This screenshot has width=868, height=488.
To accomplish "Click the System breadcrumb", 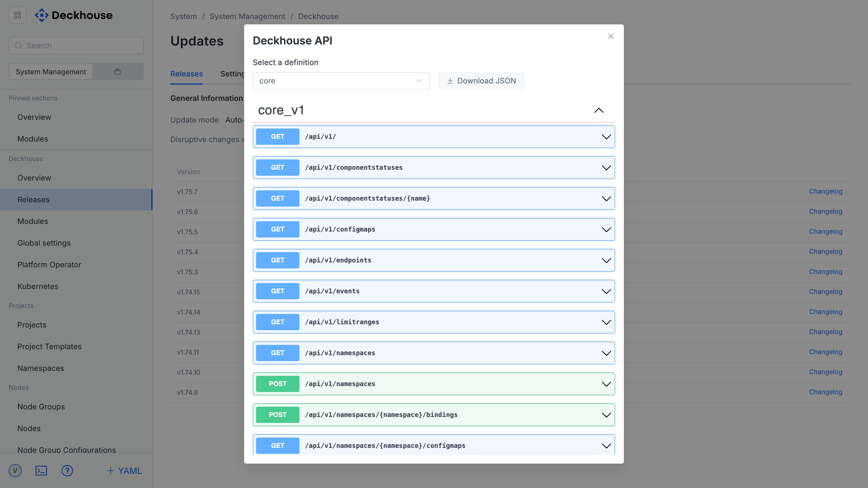I will coord(183,16).
